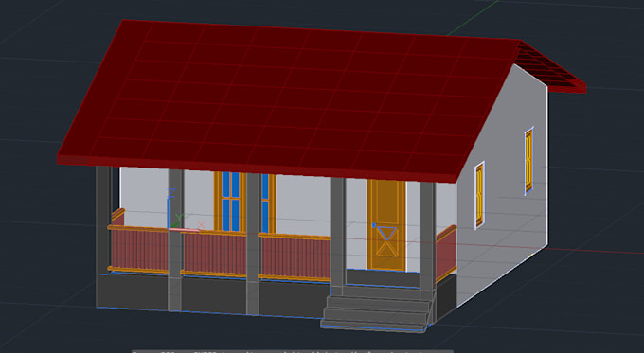The image size is (644, 353).
Task: Select the center porch column in front of window
Action: 254,243
